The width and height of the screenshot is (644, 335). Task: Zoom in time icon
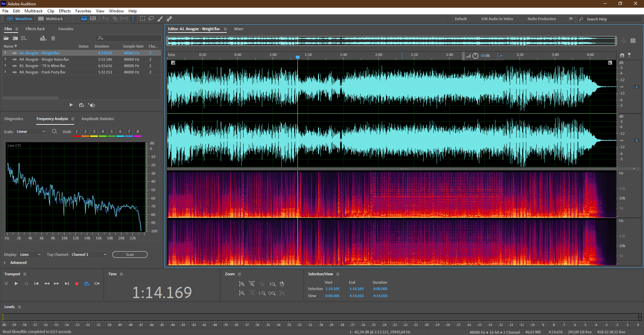pos(252,284)
